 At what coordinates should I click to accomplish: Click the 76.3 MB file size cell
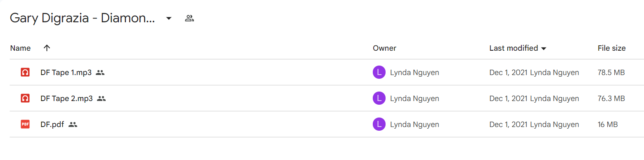[x=611, y=99]
